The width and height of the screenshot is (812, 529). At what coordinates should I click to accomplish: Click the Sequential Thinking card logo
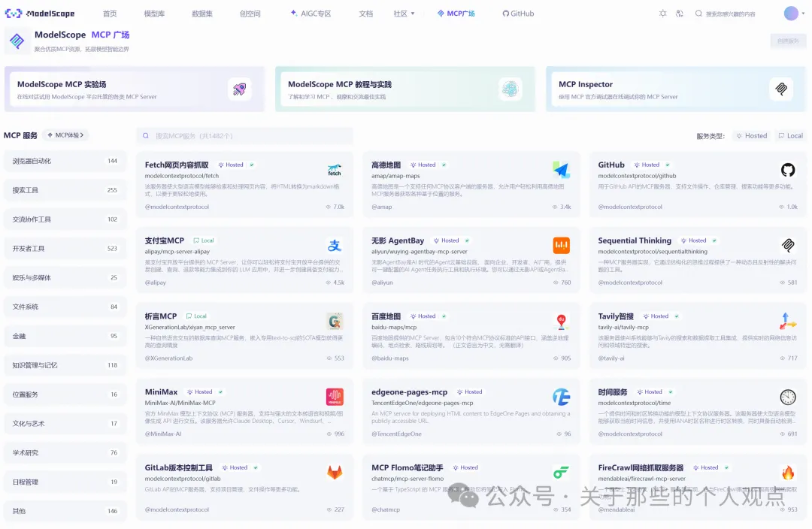point(788,246)
